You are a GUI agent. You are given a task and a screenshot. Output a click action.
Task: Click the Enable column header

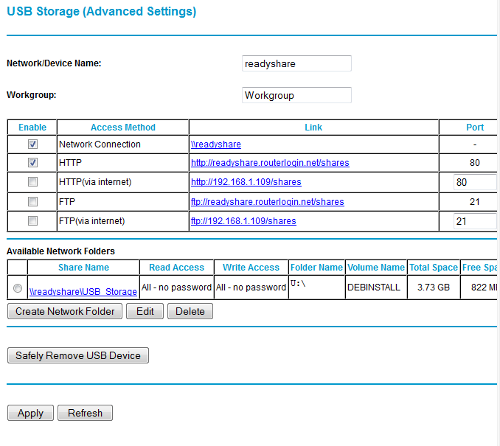(32, 127)
